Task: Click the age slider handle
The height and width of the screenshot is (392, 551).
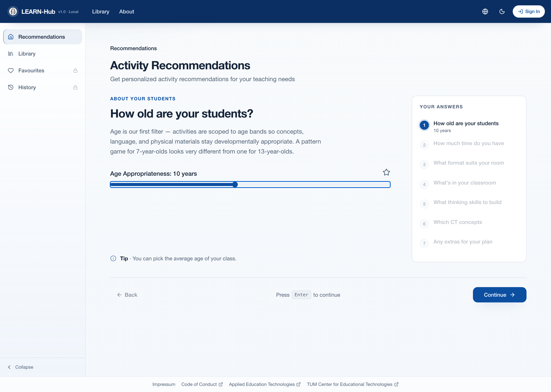Action: 235,185
